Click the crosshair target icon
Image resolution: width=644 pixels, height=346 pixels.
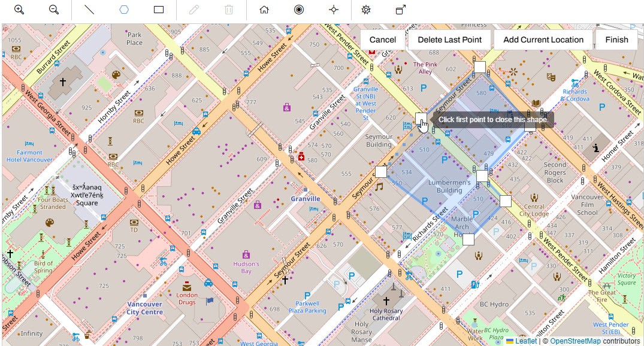[334, 10]
